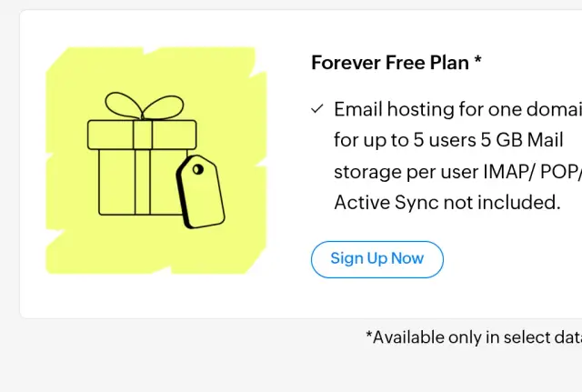
Task: Click the ribbon bow atop the gift
Action: (145, 106)
